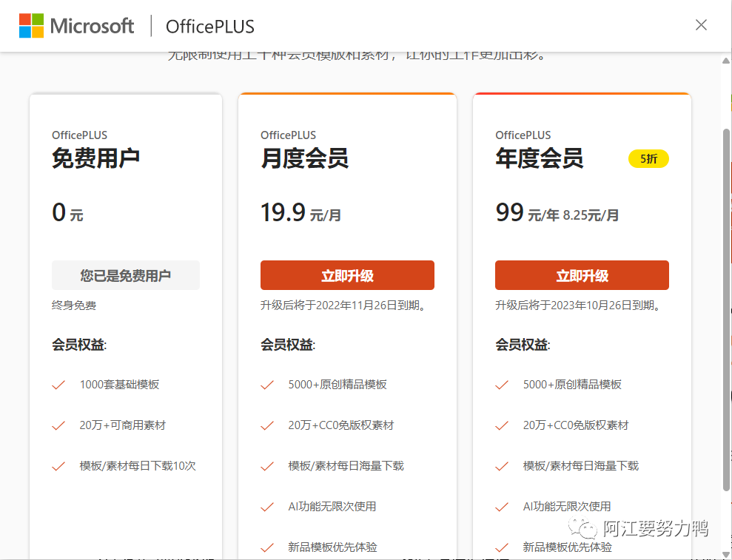Click 升级后将于2022年11月26日到期 note
Image resolution: width=732 pixels, height=560 pixels.
tap(343, 306)
